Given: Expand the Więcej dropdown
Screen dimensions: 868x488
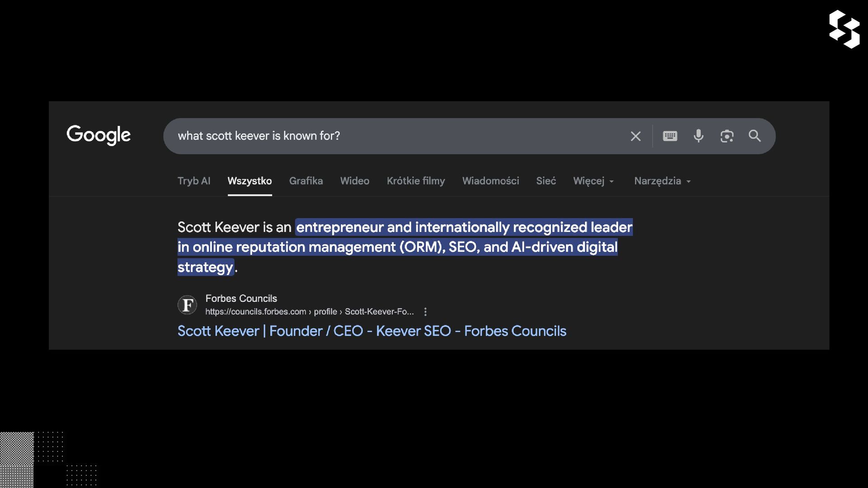Looking at the screenshot, I should tap(593, 181).
